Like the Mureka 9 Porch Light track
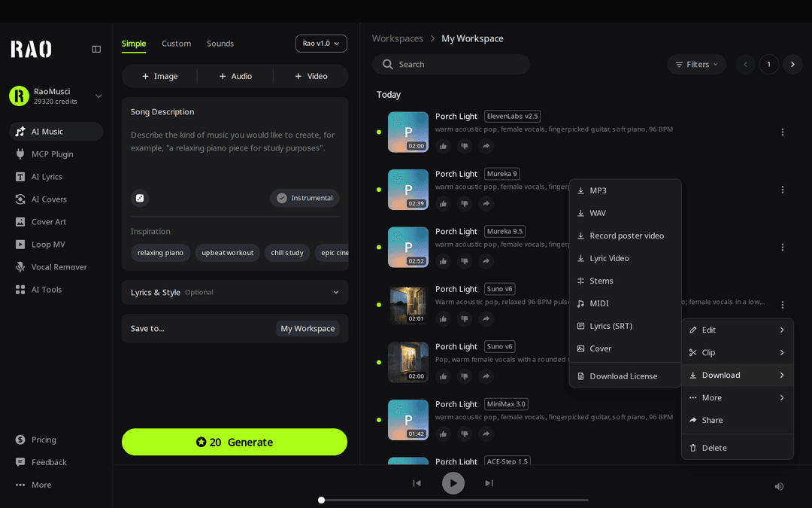Screen dimensions: 812x508 [444, 204]
